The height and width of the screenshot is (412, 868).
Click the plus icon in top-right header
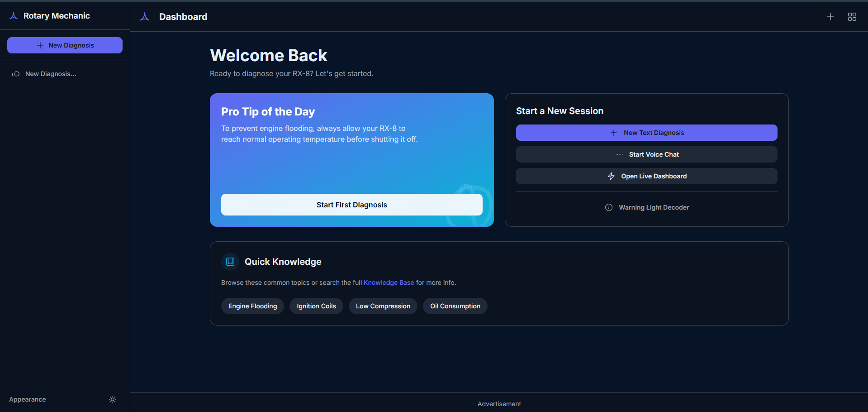(830, 17)
